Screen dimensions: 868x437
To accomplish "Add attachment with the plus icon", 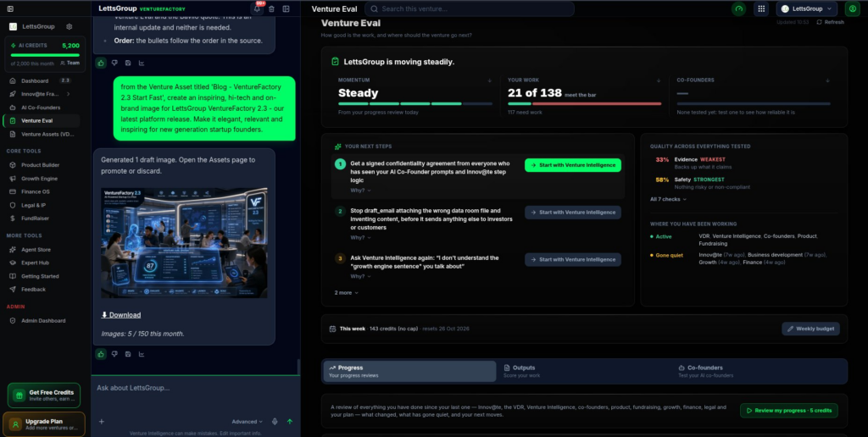I will click(x=102, y=422).
